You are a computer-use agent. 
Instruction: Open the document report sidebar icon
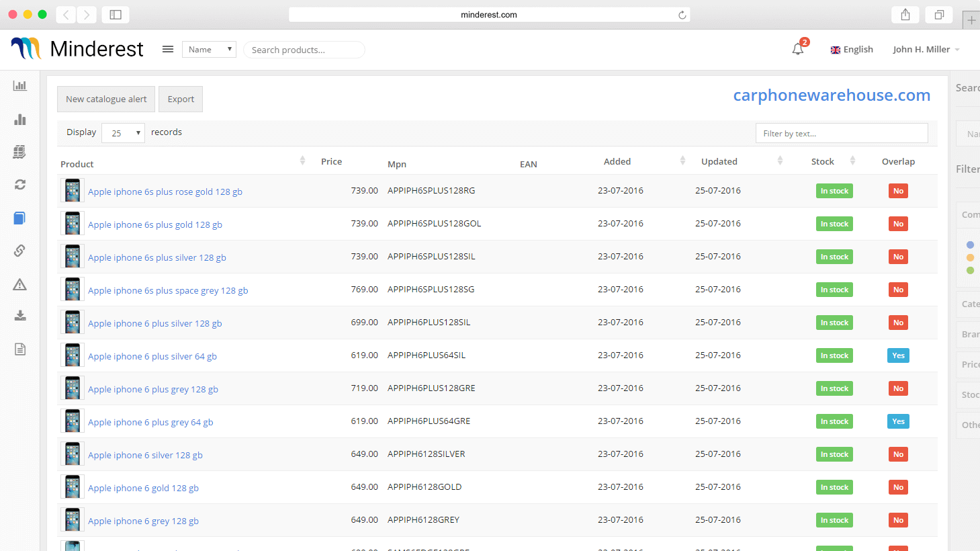pyautogui.click(x=20, y=349)
